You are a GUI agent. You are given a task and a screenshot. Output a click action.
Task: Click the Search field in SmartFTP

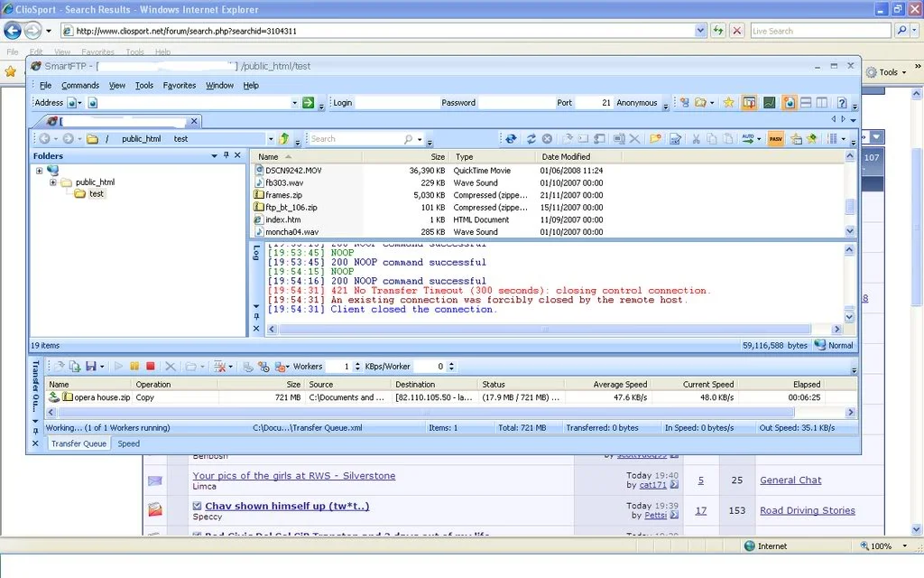pos(356,138)
